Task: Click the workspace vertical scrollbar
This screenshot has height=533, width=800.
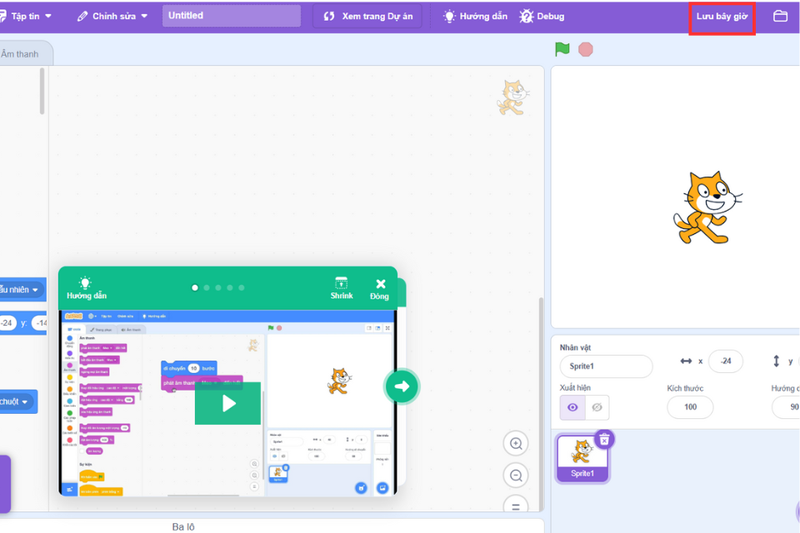Action: pos(541,403)
